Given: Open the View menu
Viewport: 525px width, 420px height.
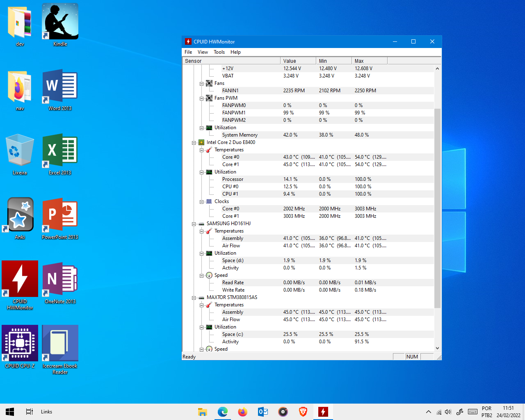Looking at the screenshot, I should pyautogui.click(x=203, y=52).
